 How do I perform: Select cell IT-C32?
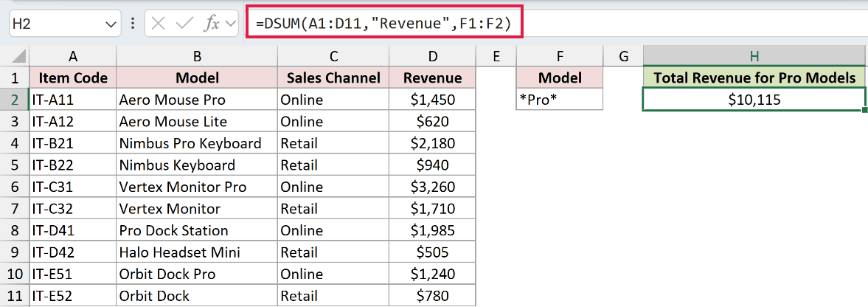coord(73,209)
